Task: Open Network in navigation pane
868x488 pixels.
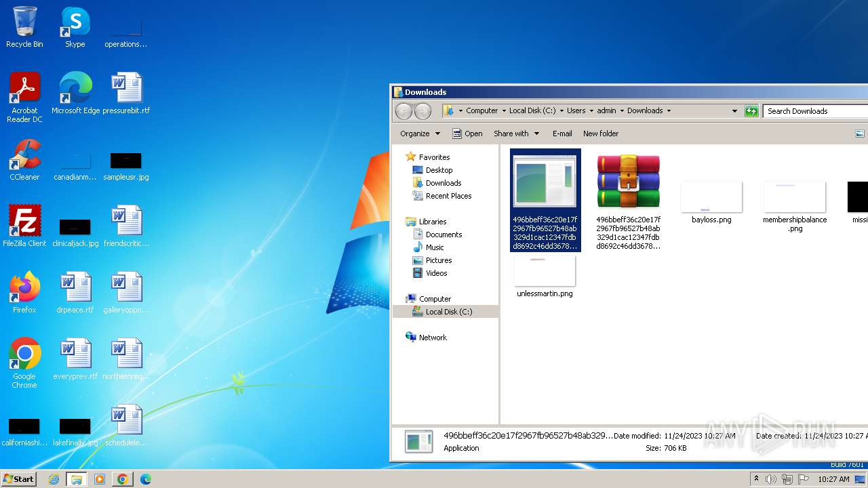Action: pyautogui.click(x=433, y=338)
